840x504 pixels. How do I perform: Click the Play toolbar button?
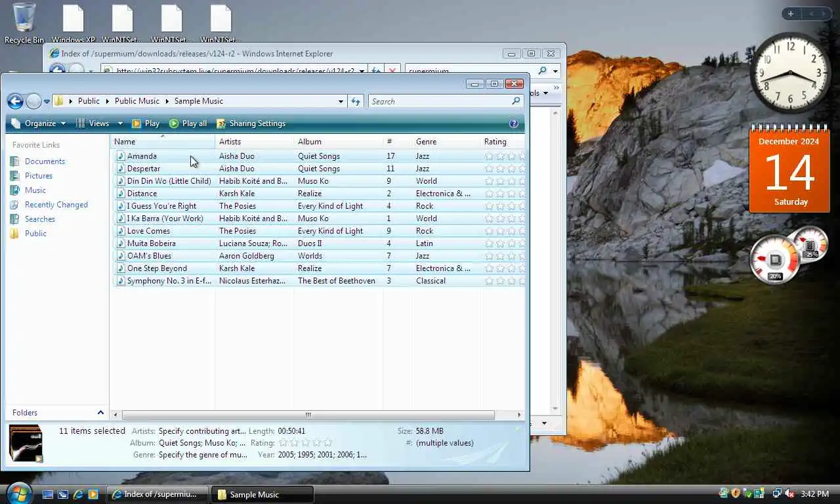coord(146,123)
